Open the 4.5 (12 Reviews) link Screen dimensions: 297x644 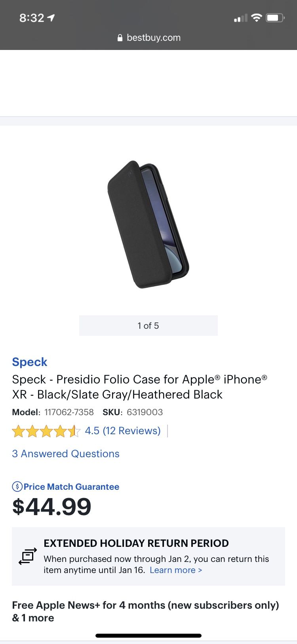pyautogui.click(x=123, y=431)
